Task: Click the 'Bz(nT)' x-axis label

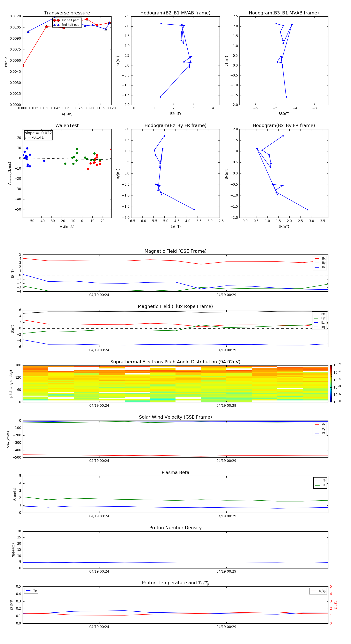Action: pyautogui.click(x=175, y=227)
